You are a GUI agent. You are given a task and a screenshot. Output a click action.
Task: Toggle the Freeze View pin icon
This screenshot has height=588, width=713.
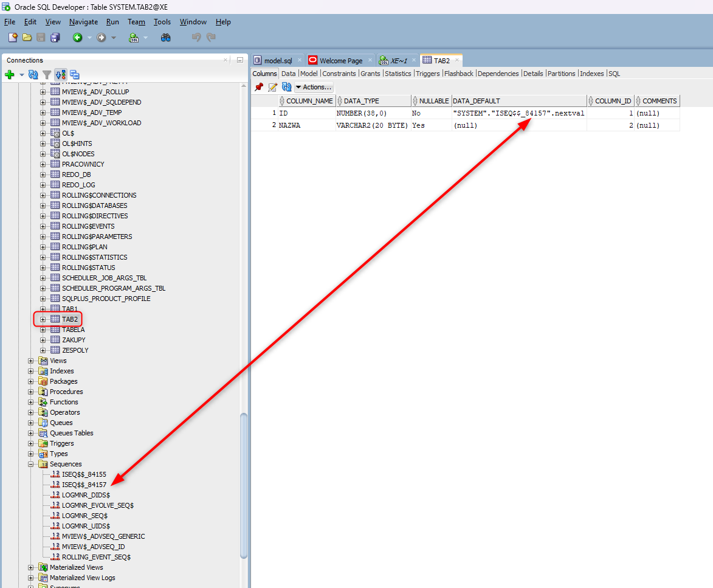[x=259, y=87]
